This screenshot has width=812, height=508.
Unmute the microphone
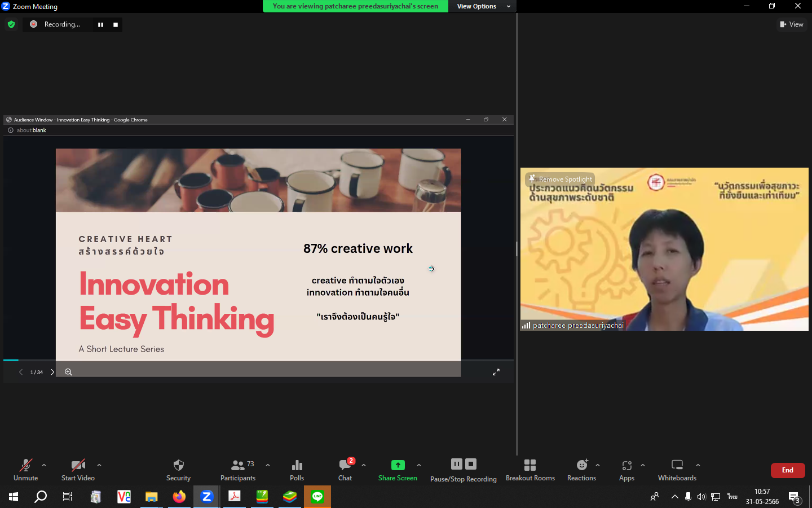pos(25,470)
